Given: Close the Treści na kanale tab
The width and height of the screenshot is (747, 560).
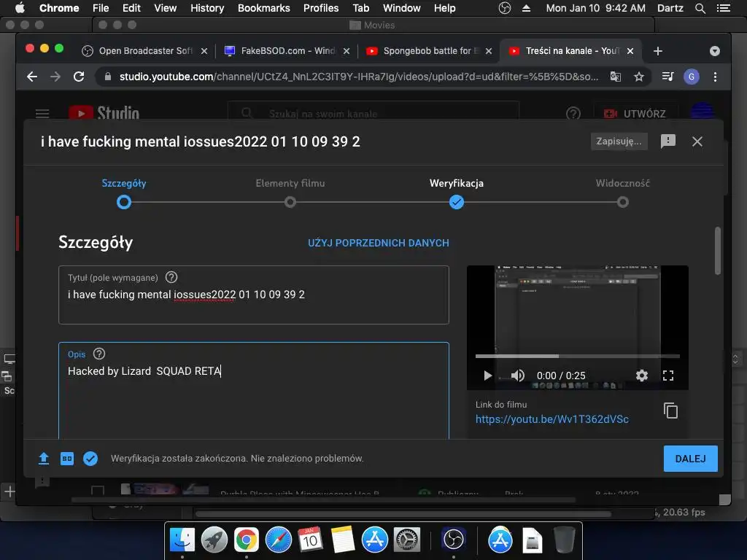Looking at the screenshot, I should [x=630, y=51].
